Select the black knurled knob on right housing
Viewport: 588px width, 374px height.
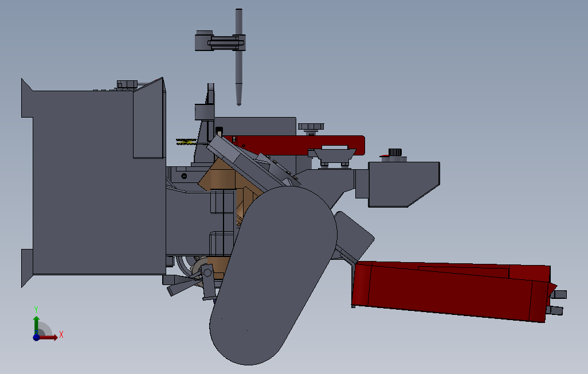[395, 152]
